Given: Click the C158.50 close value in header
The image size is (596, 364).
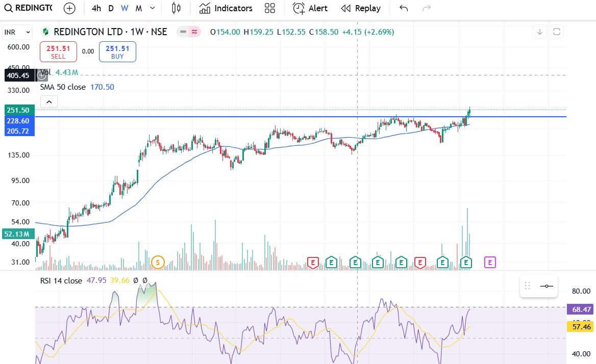Looking at the screenshot, I should click(x=324, y=32).
